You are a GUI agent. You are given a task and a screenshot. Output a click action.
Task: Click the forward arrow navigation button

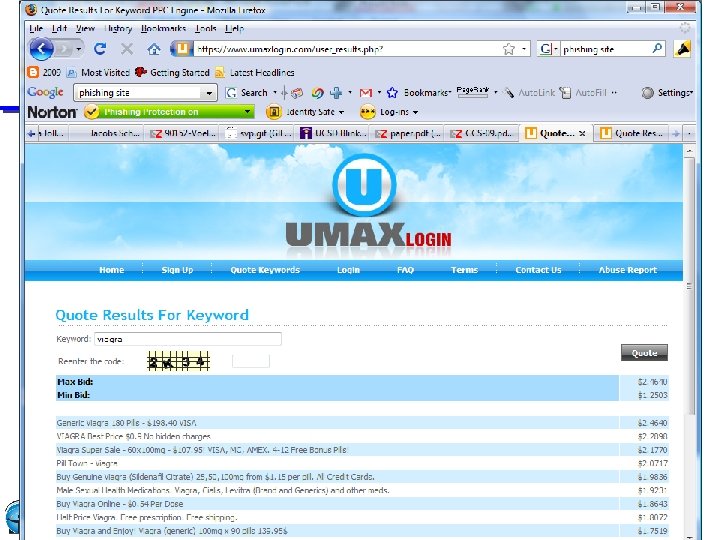tap(64, 49)
